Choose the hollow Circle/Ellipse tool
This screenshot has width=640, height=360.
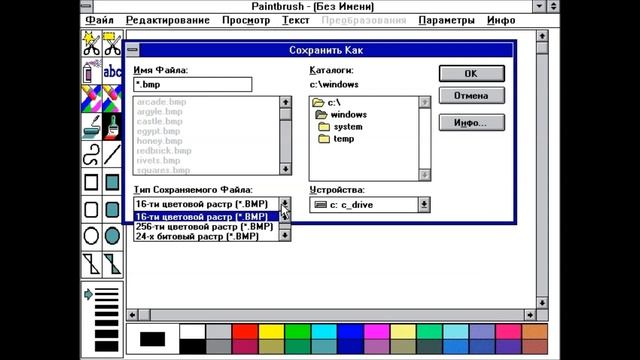(x=91, y=236)
